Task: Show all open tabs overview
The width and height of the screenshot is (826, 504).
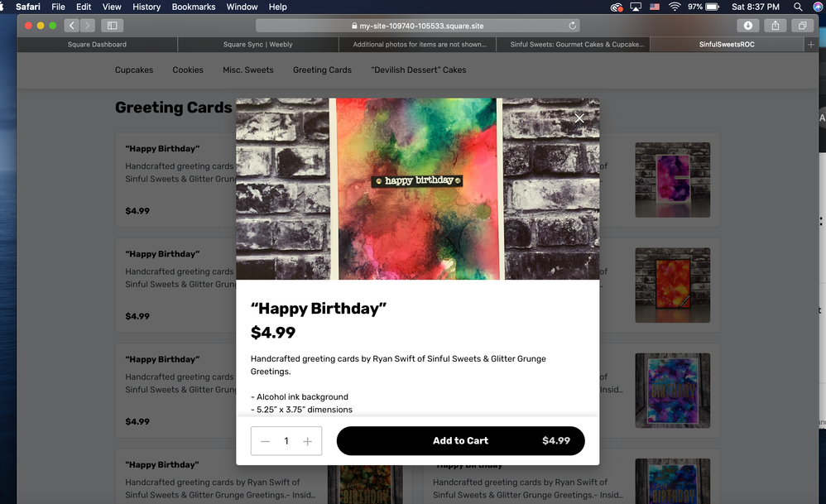Action: [x=801, y=25]
